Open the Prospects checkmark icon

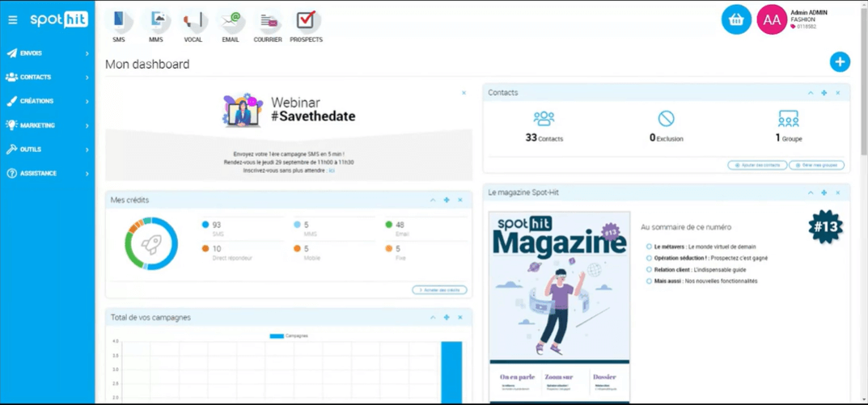click(306, 21)
